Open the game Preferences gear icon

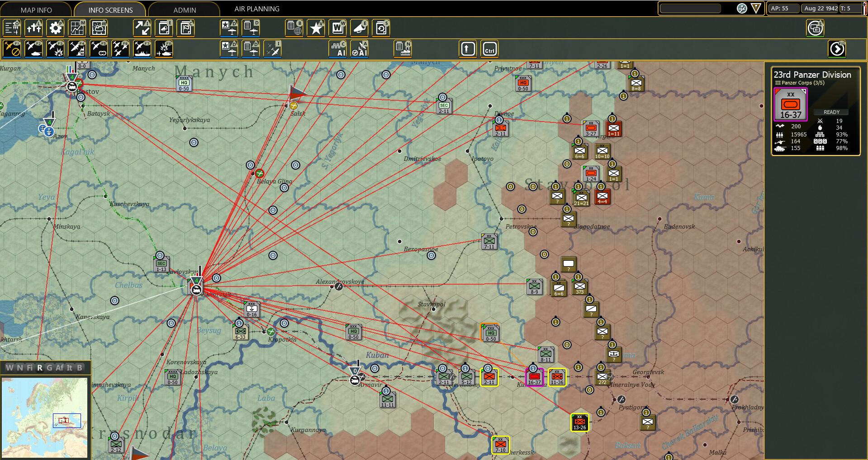55,28
